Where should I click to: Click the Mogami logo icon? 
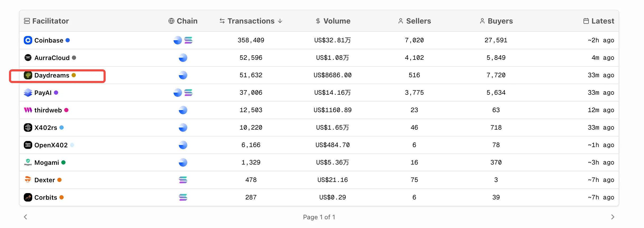[x=28, y=162]
